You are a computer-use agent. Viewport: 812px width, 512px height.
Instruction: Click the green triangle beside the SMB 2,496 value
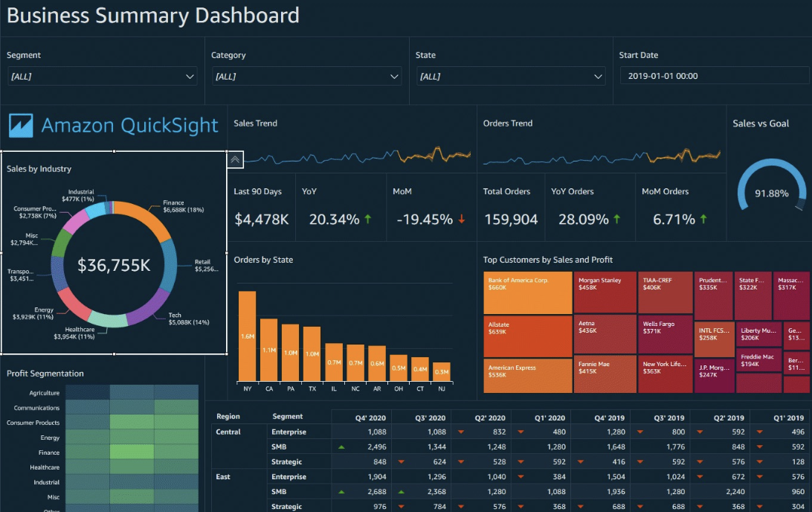click(x=342, y=447)
